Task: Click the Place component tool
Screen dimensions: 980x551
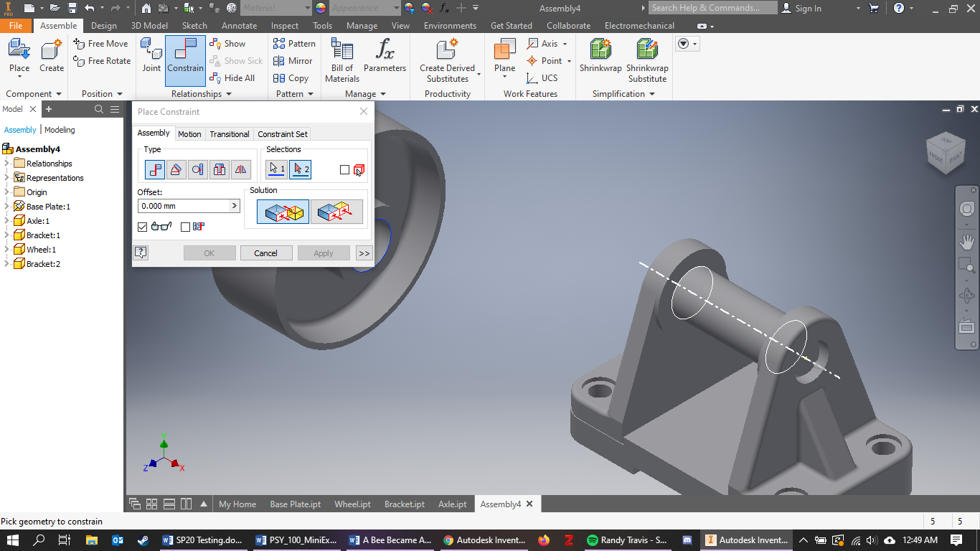Action: (x=19, y=57)
